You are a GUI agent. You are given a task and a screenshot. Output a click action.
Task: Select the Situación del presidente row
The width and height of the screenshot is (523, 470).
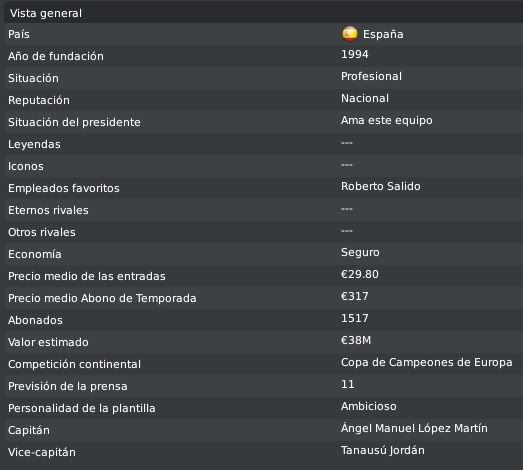[x=264, y=122]
